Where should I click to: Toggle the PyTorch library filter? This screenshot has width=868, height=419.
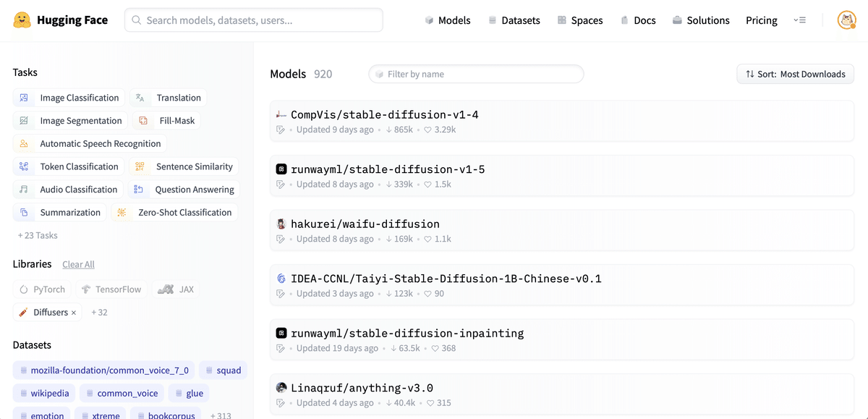[x=42, y=289]
